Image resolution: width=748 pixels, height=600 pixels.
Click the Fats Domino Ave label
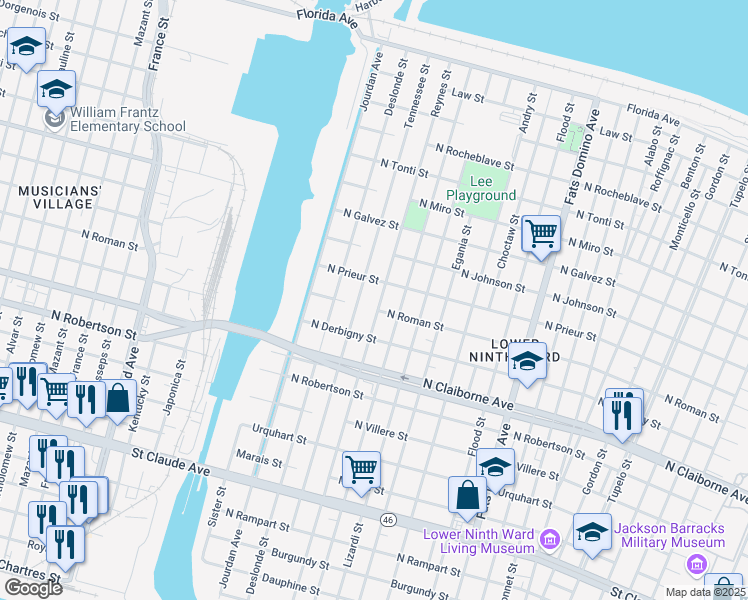[582, 157]
